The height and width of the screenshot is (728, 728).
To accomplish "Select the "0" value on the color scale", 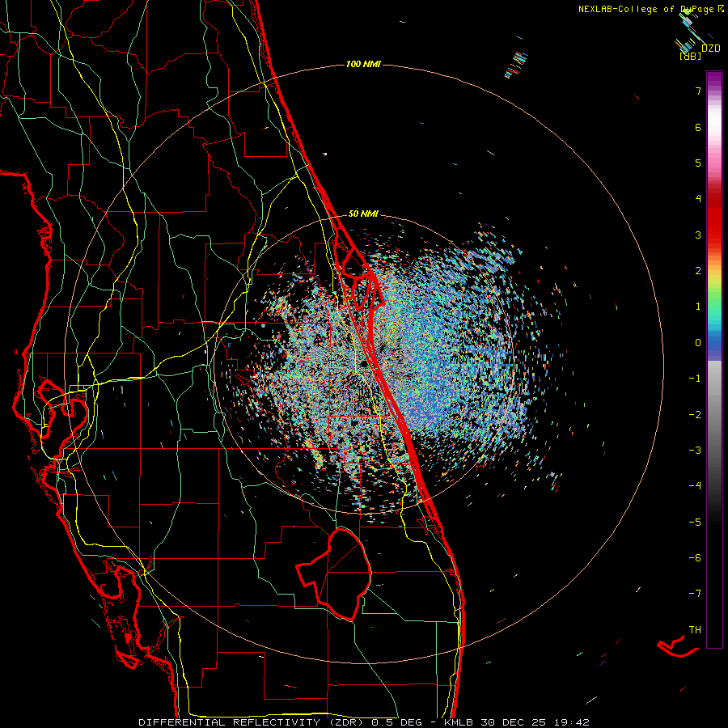I will pos(698,343).
